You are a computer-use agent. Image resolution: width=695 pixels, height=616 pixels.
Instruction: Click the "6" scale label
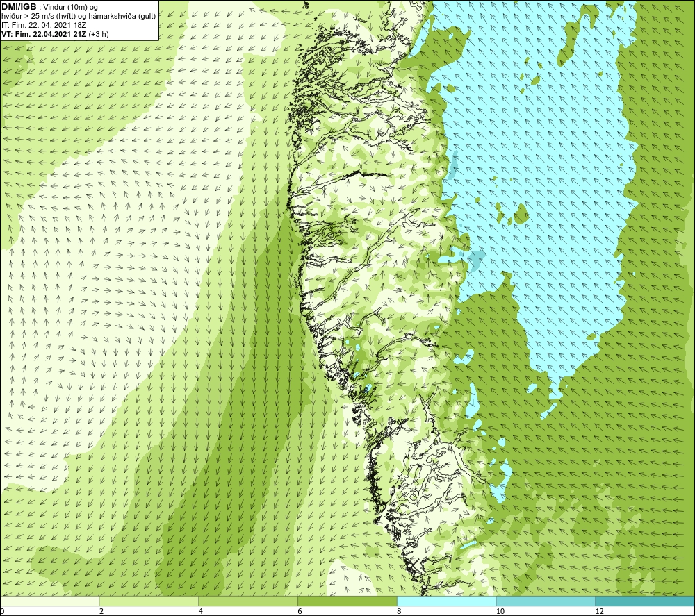click(x=300, y=611)
